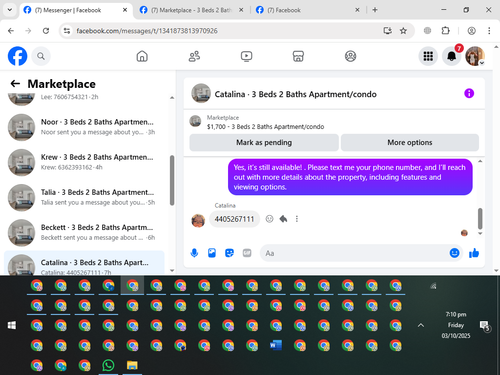Switch to Marketplace - 3 Beds 2 Bath tab

tap(191, 10)
